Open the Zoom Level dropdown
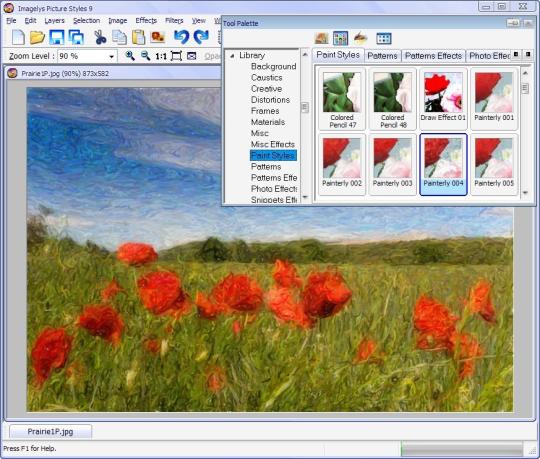This screenshot has width=540, height=459. (x=111, y=56)
